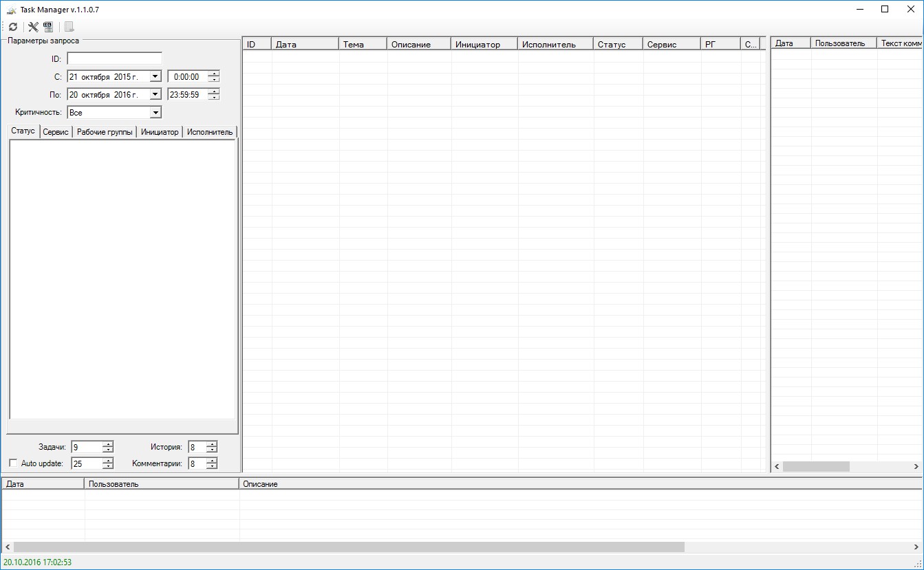
Task: Sort tasks by the ID column header
Action: point(257,44)
